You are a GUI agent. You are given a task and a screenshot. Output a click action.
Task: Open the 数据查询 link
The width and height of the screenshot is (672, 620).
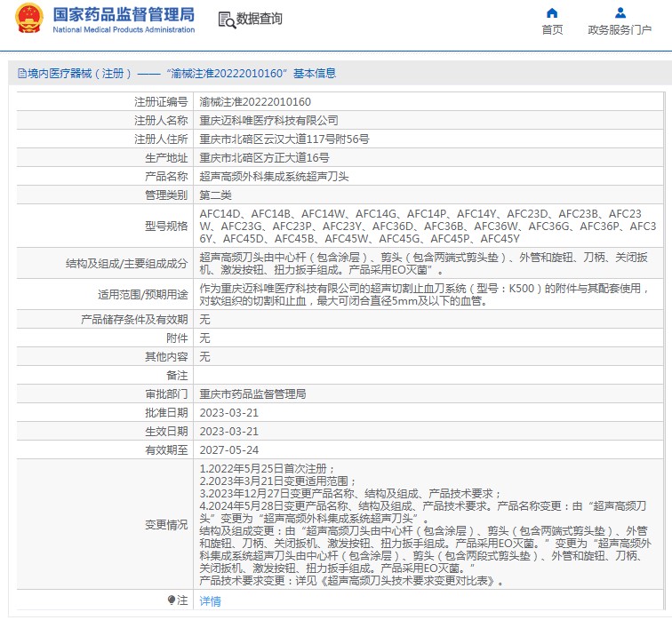click(x=260, y=19)
